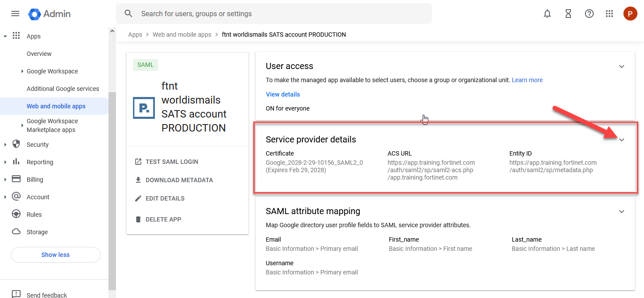Screen dimensions: 644x298
Task: Click the Account at-sign icon
Action: point(16,197)
